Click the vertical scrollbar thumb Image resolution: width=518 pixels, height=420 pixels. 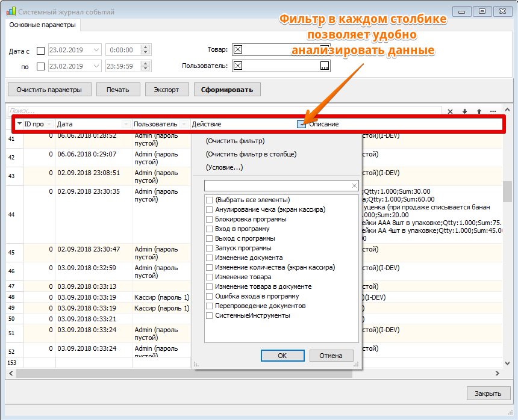click(x=507, y=191)
